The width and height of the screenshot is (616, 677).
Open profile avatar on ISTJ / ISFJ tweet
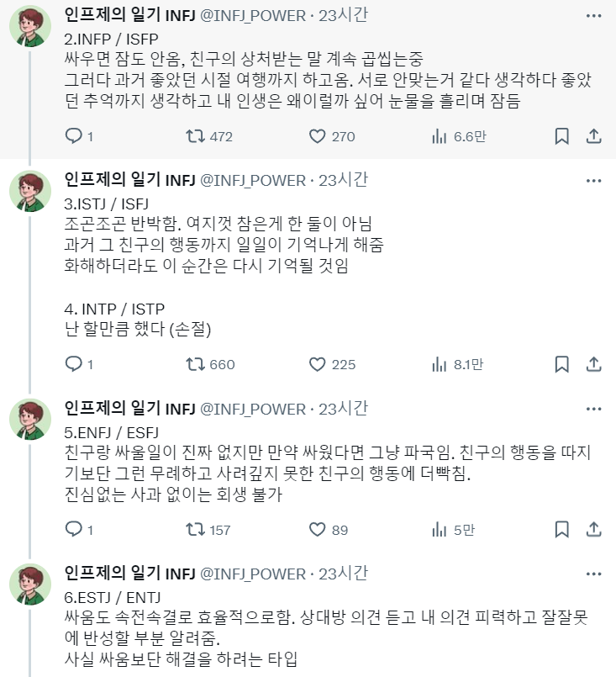point(32,191)
